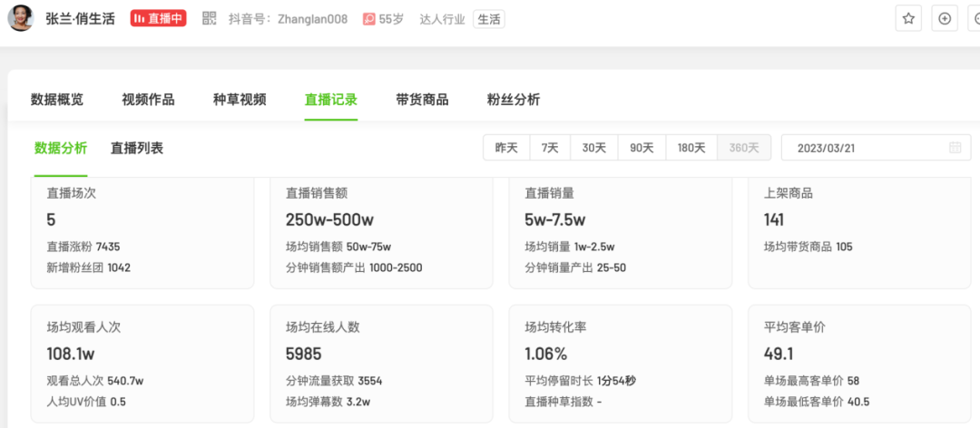Switch to the 数据概览 tab
The width and height of the screenshot is (980, 428).
(57, 100)
